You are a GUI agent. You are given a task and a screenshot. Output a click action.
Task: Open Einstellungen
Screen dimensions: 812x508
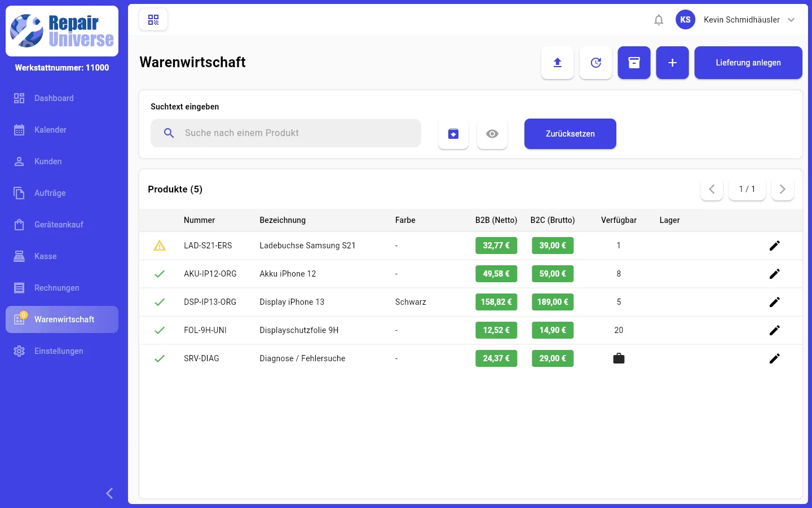pyautogui.click(x=62, y=351)
